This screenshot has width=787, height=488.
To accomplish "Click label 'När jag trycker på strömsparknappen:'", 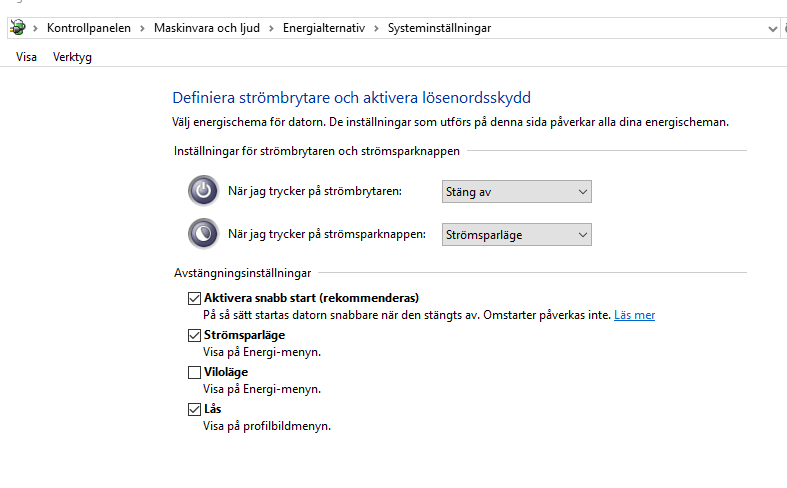I will click(x=327, y=234).
